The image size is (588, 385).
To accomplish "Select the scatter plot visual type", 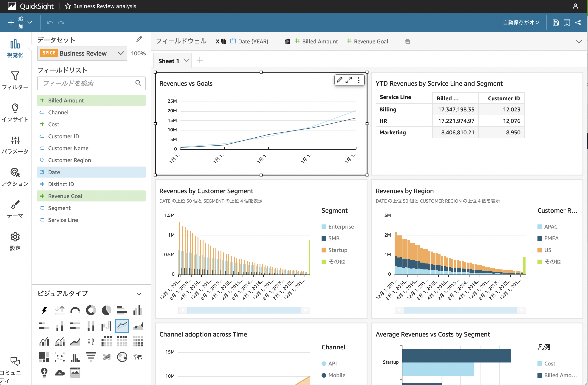I will [59, 357].
